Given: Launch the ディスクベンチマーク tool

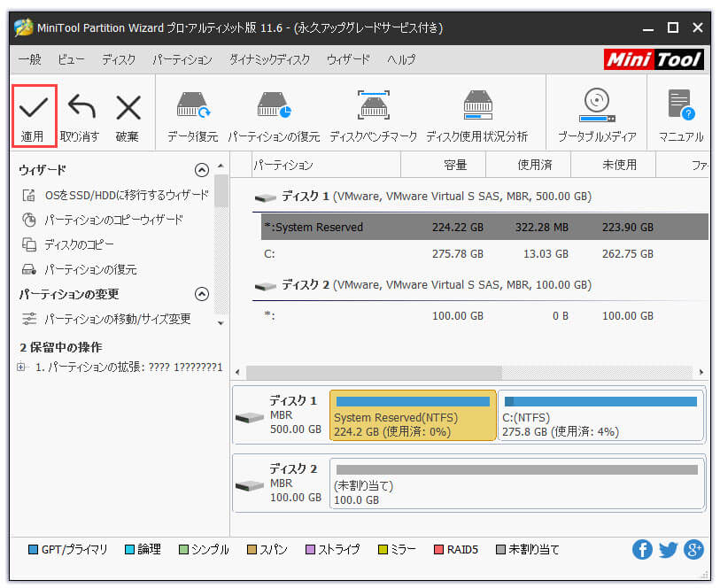Looking at the screenshot, I should pos(374,117).
